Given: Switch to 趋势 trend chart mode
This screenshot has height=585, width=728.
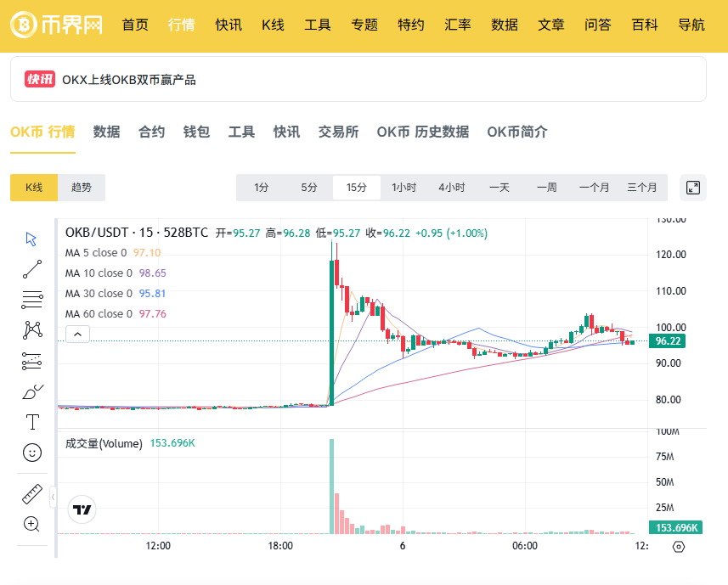Looking at the screenshot, I should click(82, 188).
